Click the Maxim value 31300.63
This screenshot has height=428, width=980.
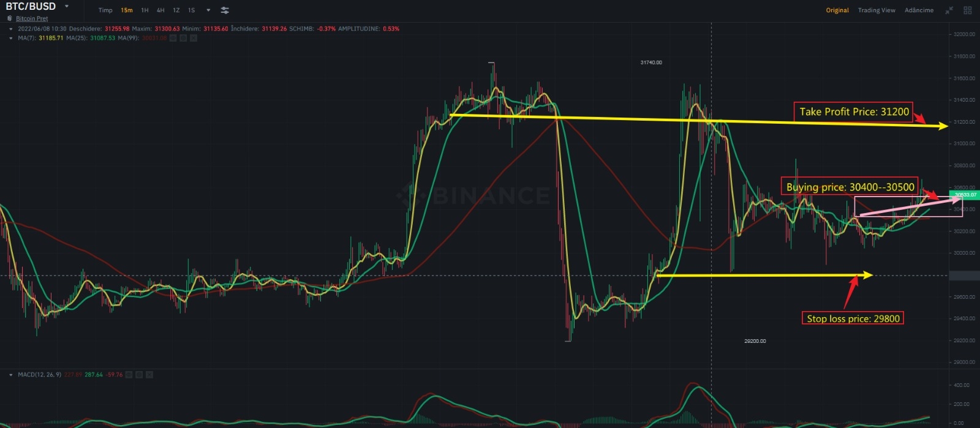[x=167, y=29]
